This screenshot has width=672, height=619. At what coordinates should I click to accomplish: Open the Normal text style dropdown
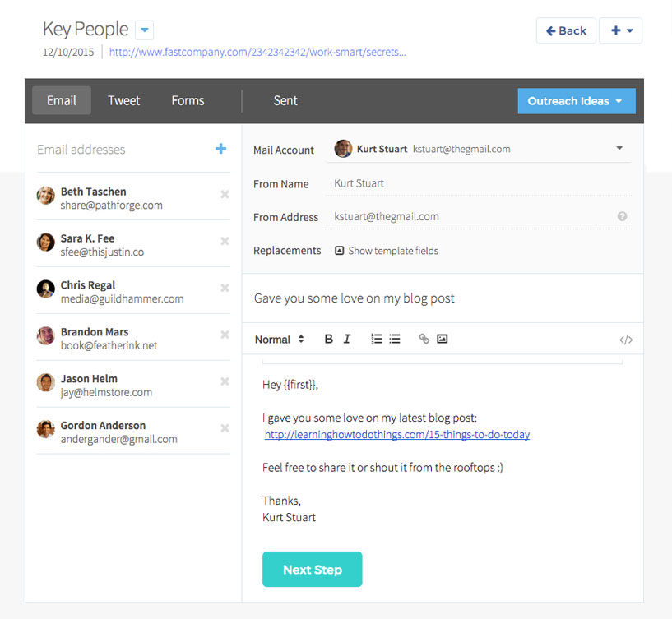pos(279,340)
